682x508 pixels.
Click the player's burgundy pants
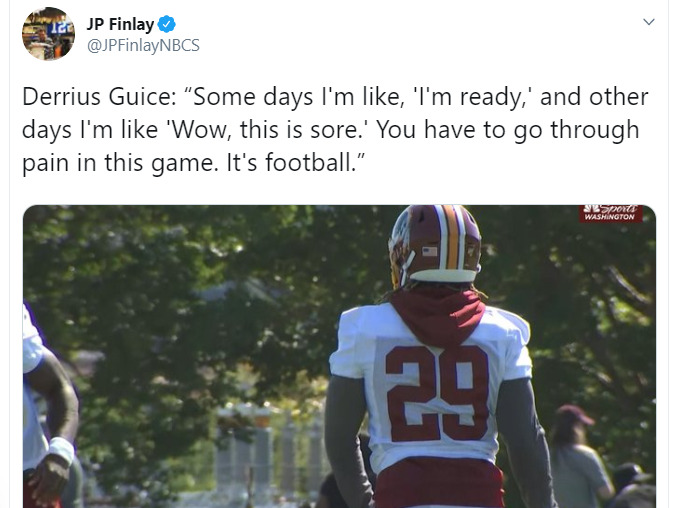(x=439, y=483)
